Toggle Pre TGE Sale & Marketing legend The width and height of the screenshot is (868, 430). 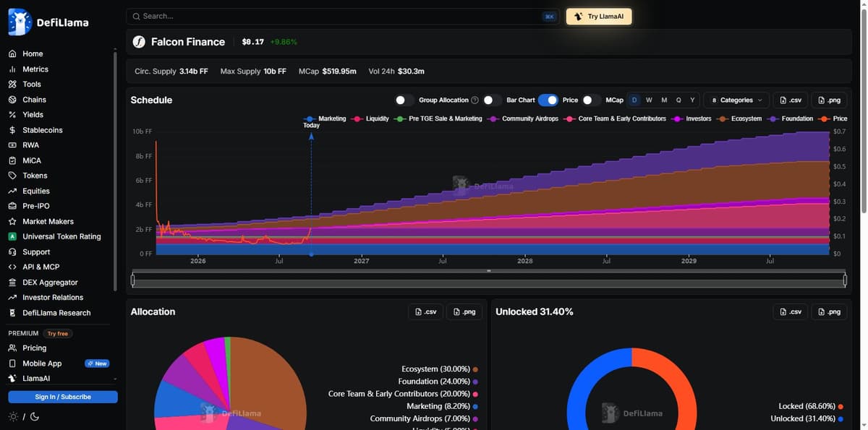(438, 119)
